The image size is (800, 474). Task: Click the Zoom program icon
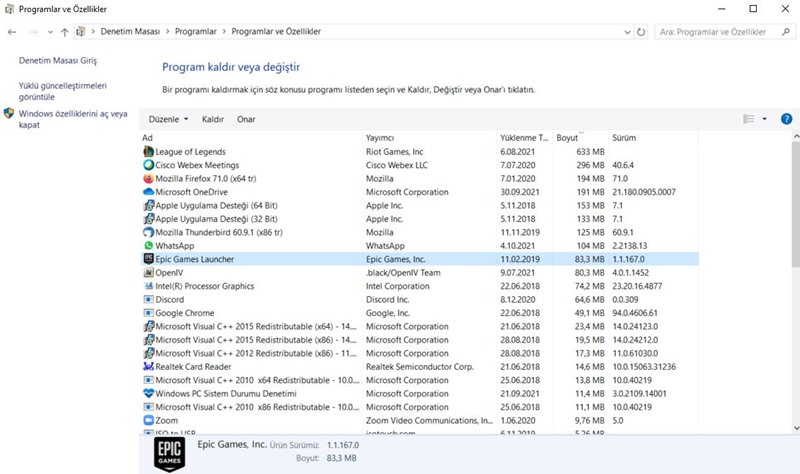[x=148, y=420]
